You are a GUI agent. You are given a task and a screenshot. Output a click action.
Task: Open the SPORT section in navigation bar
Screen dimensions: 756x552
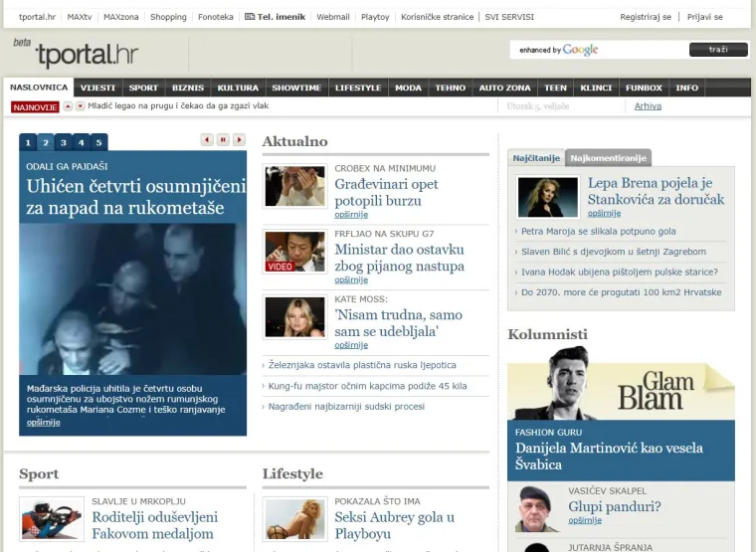[x=143, y=88]
